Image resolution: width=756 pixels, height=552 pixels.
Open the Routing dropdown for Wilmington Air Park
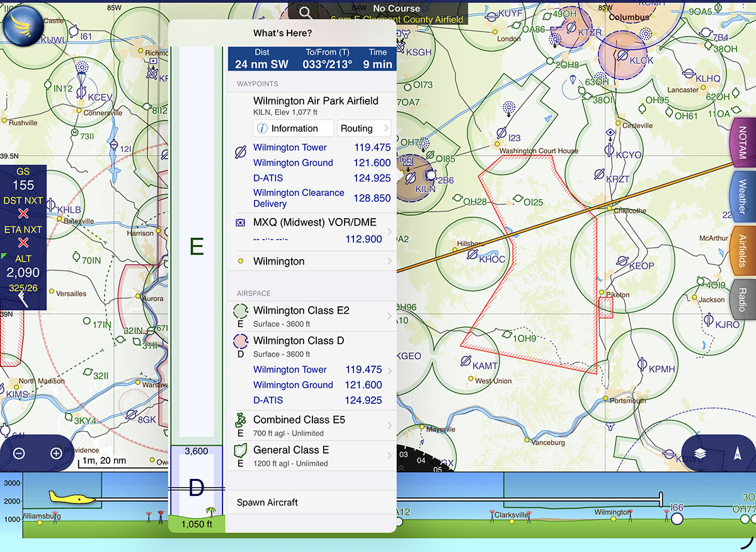pos(364,129)
